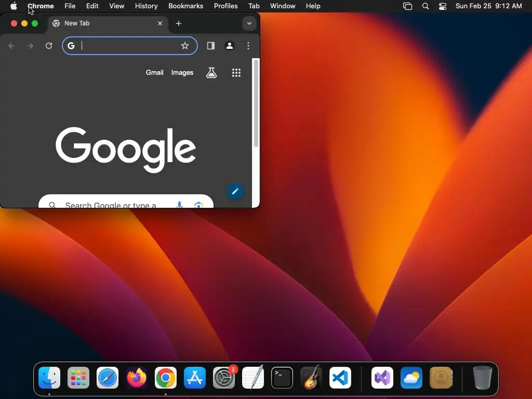Open the Trash in the Dock
This screenshot has height=399, width=532.
pos(483,378)
